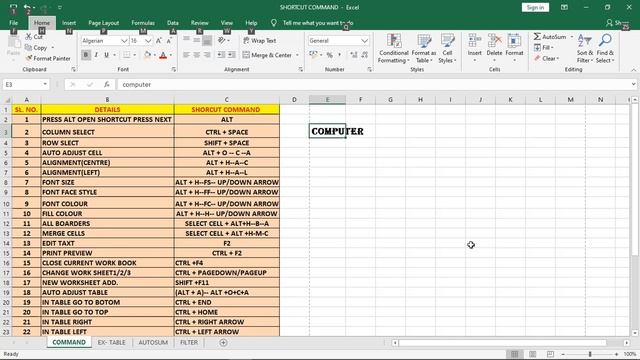Switch to the EX- TABLE sheet tab
Viewport: 640px width, 360px height.
[111, 342]
